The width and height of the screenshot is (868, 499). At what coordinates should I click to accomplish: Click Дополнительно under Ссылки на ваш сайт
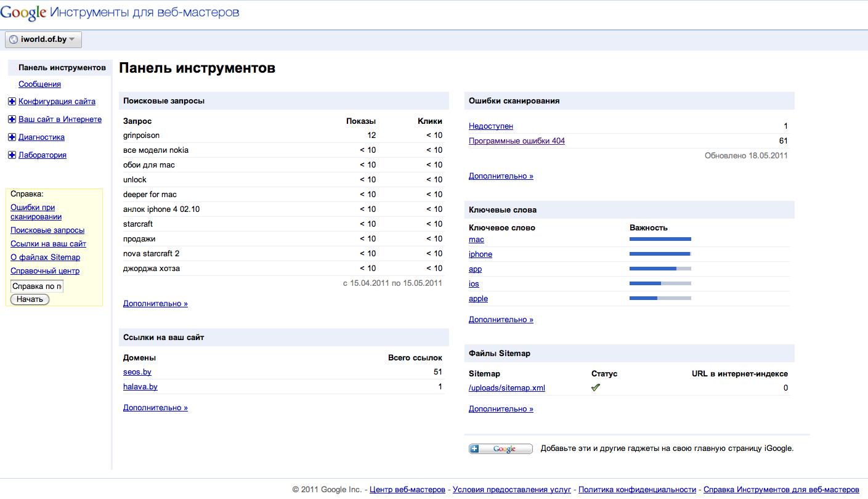tap(155, 408)
